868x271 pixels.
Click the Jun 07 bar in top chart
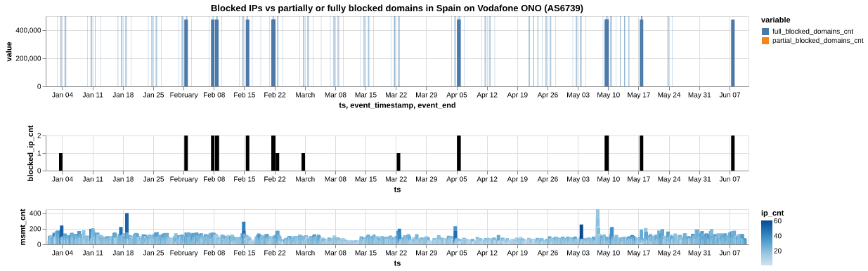[732, 53]
